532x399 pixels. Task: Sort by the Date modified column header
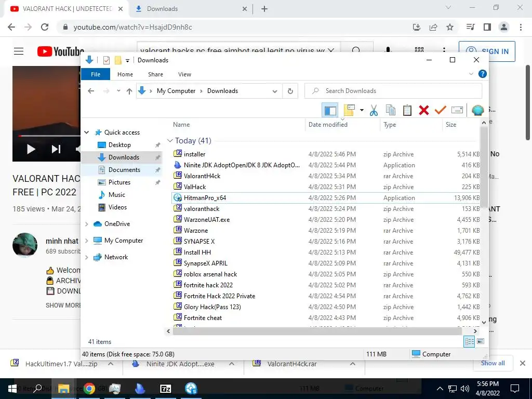[x=342, y=125]
